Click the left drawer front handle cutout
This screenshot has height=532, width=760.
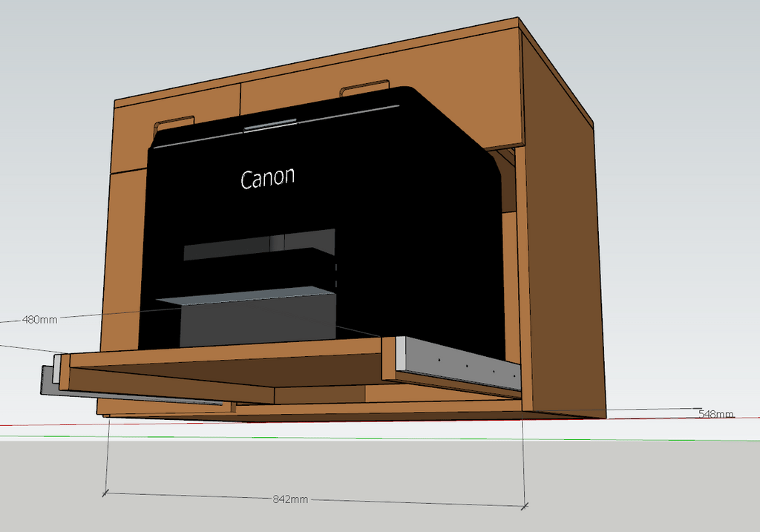[174, 125]
